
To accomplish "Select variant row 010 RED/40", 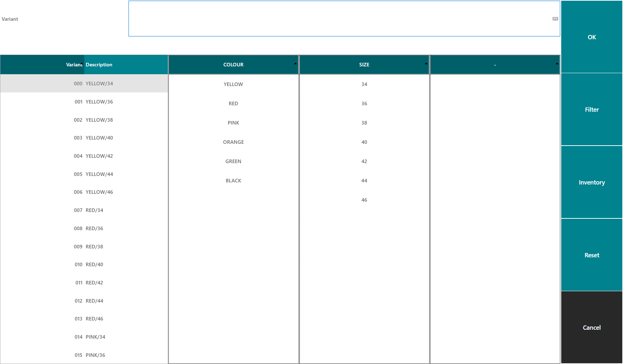I will [x=84, y=264].
